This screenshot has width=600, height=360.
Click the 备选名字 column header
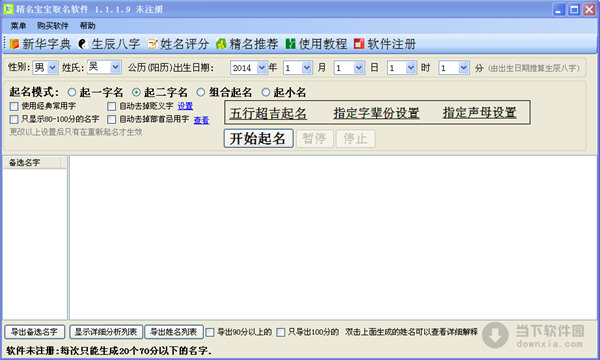point(32,163)
